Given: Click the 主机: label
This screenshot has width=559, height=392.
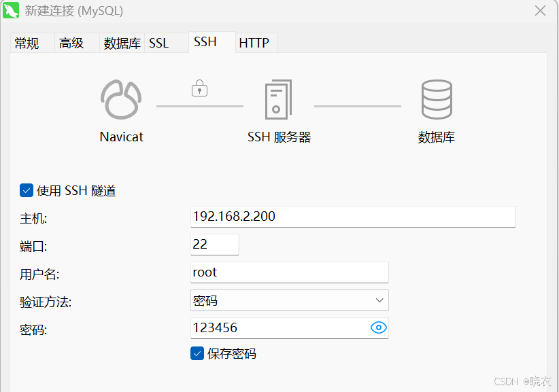Looking at the screenshot, I should (x=33, y=219).
